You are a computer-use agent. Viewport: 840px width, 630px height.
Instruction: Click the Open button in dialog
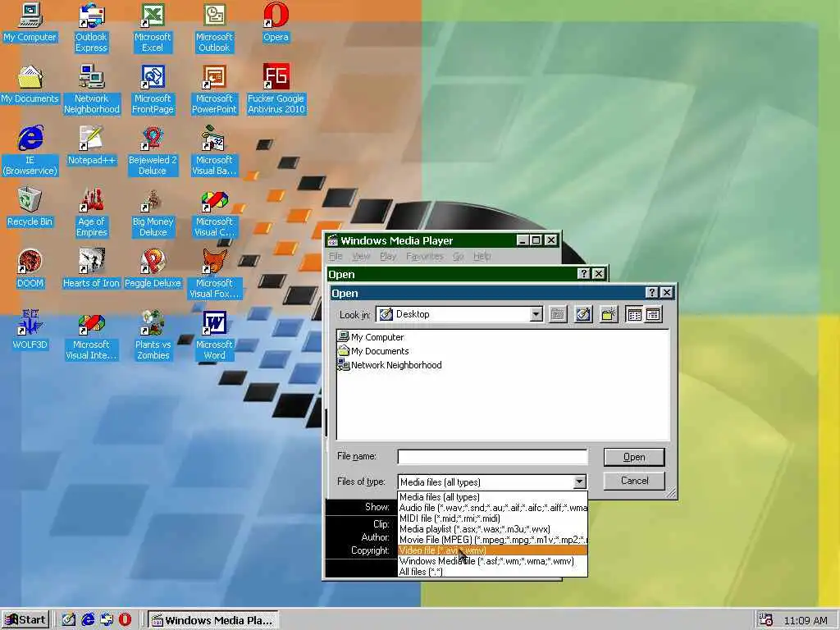(x=634, y=457)
